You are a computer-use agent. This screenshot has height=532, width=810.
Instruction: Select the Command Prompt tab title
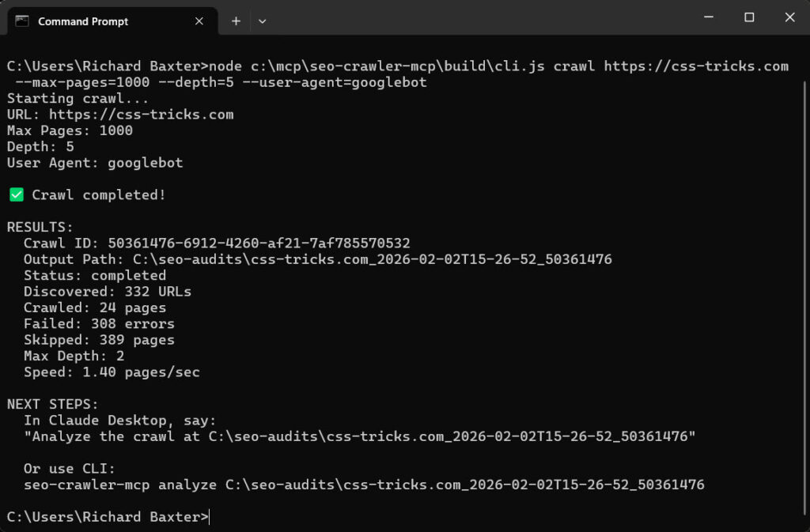83,21
